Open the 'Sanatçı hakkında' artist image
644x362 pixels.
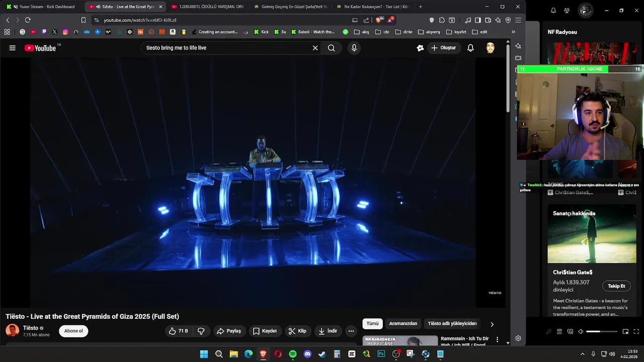[x=592, y=234]
